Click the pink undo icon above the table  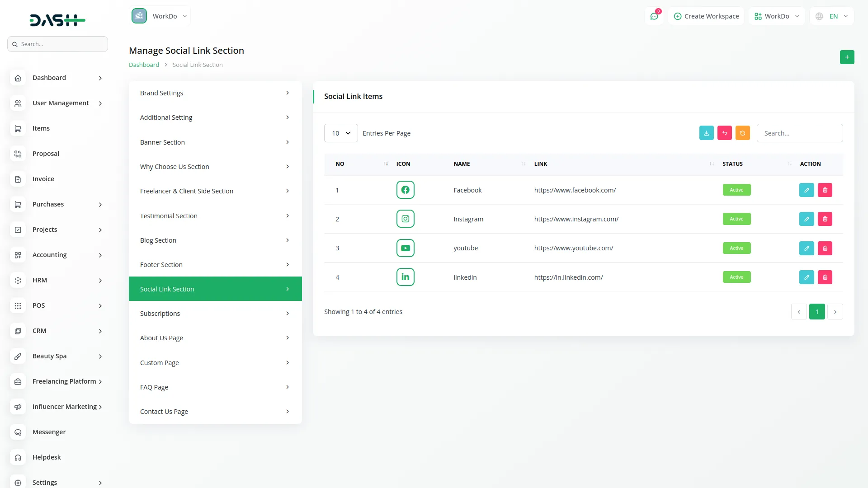click(x=724, y=133)
